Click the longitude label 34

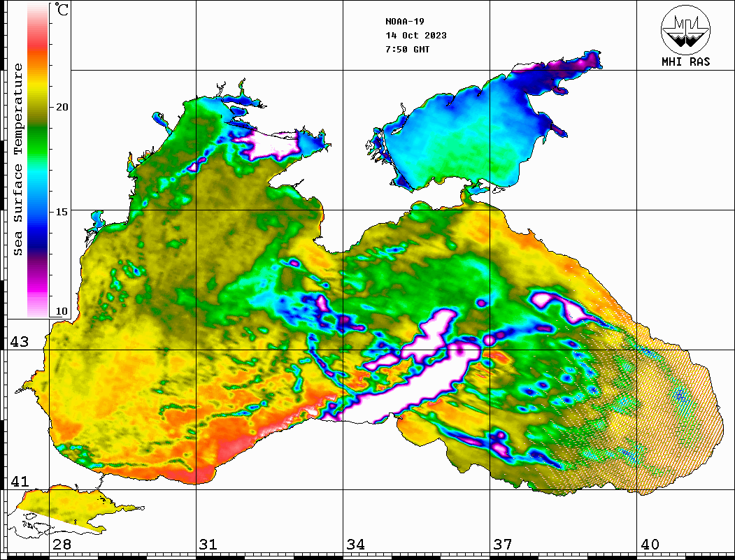click(355, 545)
